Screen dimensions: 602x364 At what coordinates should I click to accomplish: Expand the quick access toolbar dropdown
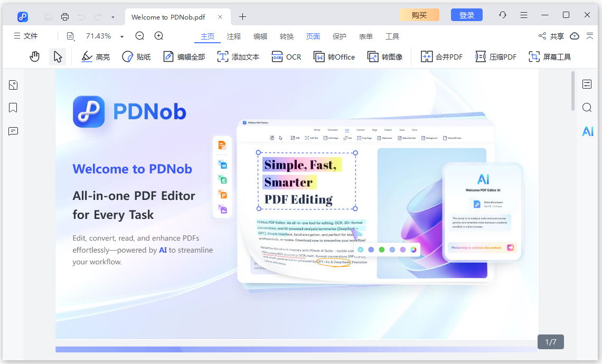113,17
